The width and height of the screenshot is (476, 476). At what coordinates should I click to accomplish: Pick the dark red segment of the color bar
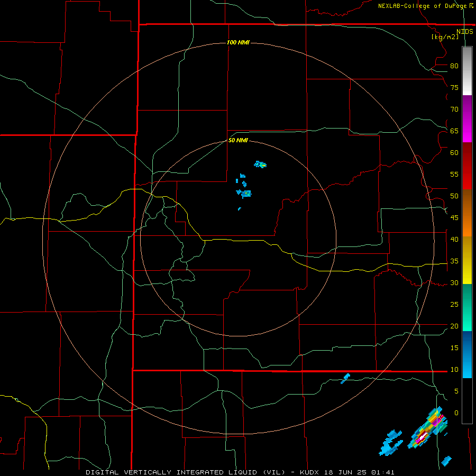coord(467,166)
